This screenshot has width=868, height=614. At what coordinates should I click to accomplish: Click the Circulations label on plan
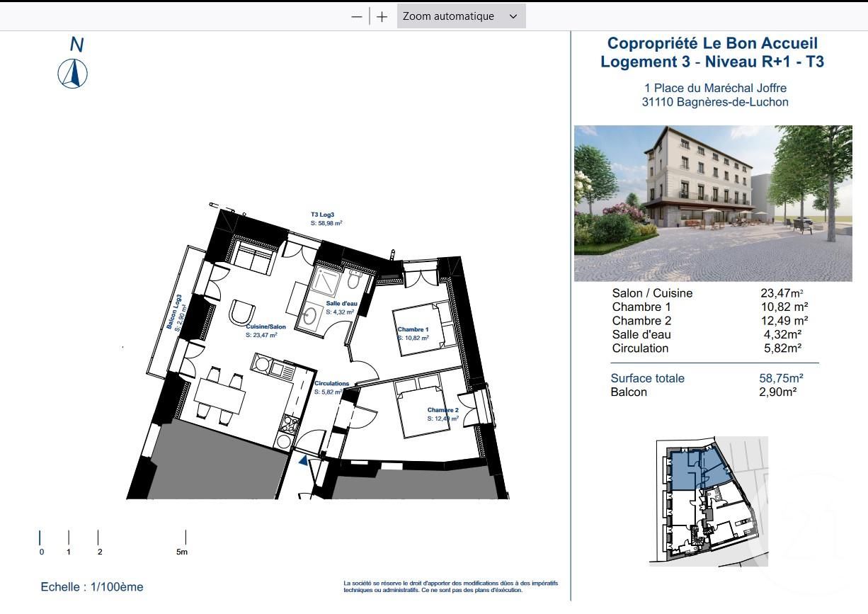pos(331,384)
